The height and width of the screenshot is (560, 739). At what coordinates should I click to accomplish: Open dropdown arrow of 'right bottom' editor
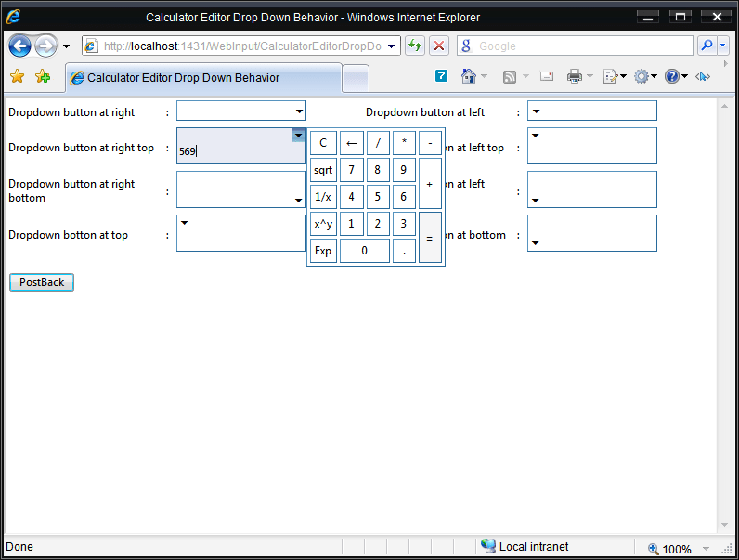[x=298, y=200]
